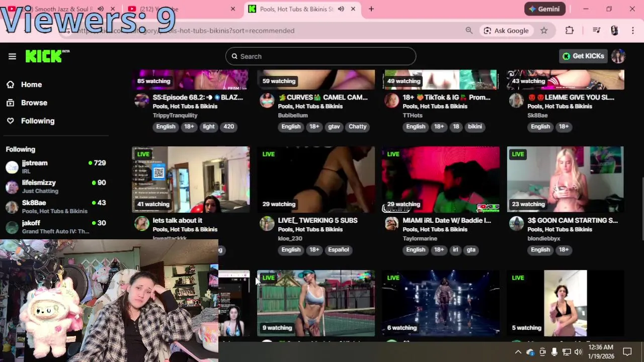Click the gta tag under Taylormarine
644x362 pixels.
pos(471,250)
